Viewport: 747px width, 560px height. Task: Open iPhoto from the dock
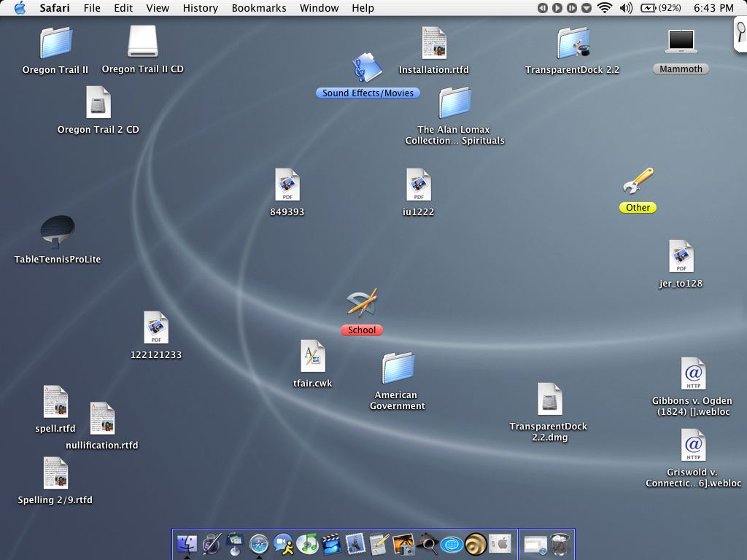[x=403, y=543]
